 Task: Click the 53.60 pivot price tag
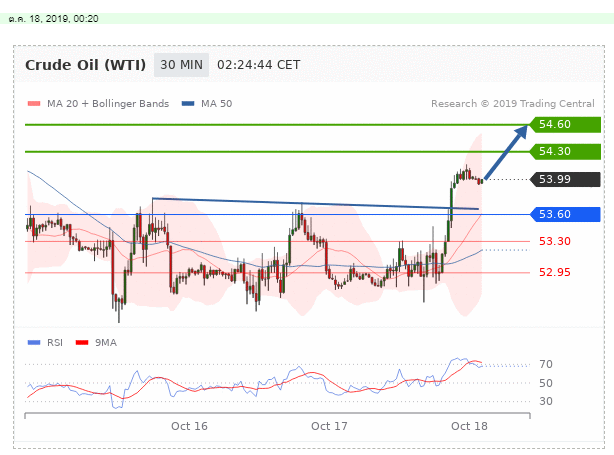(x=565, y=215)
